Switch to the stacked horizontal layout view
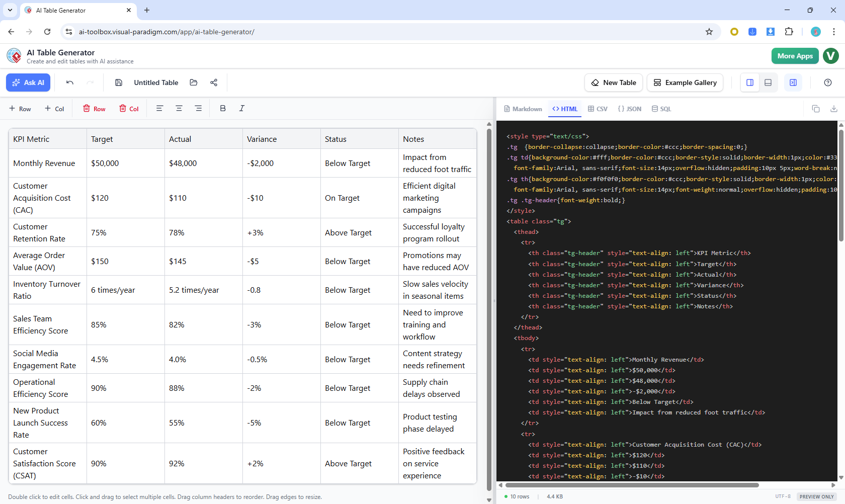Viewport: 845px width, 504px height. click(768, 82)
